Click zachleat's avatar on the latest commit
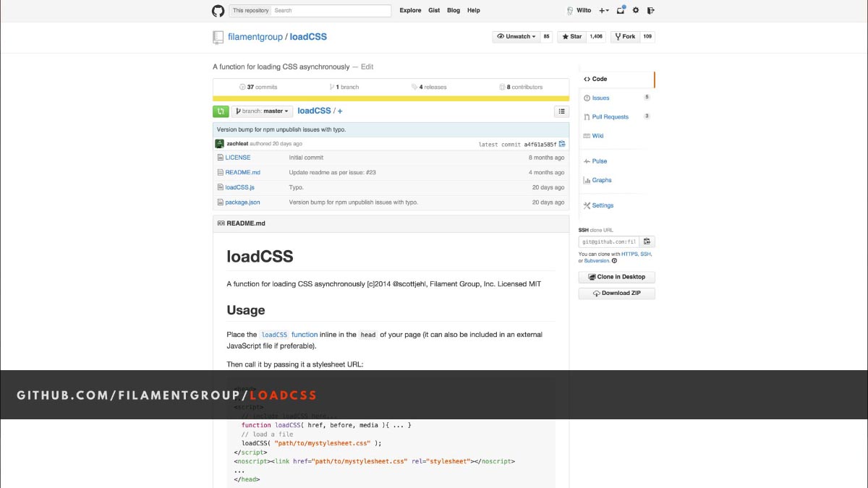868x488 pixels. click(x=220, y=144)
